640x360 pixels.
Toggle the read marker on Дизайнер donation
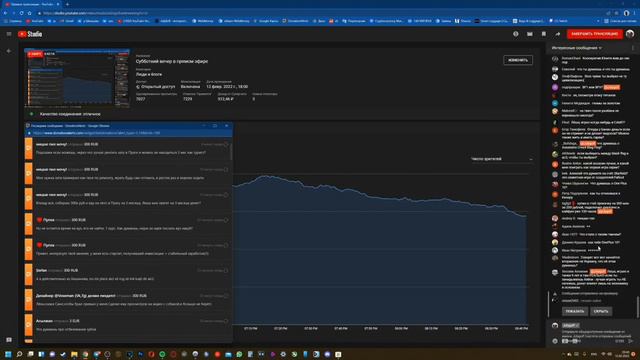[x=226, y=296]
